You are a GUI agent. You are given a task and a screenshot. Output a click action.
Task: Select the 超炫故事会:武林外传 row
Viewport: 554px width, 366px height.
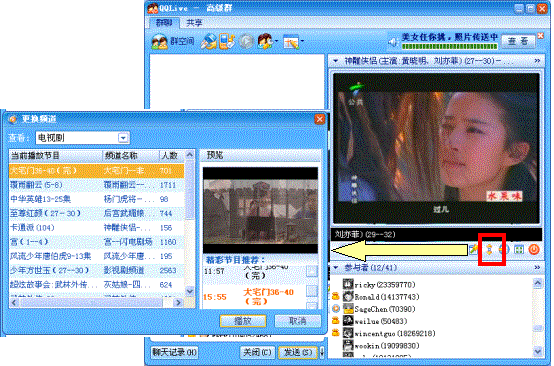click(x=96, y=284)
